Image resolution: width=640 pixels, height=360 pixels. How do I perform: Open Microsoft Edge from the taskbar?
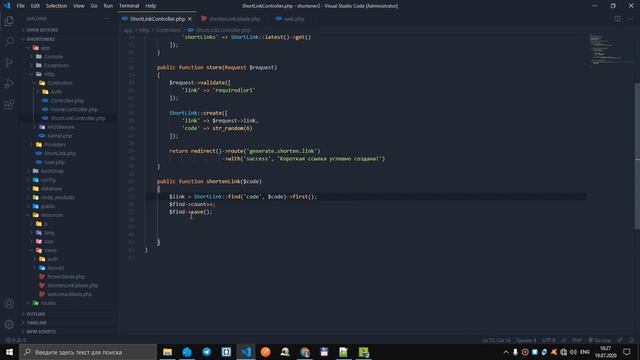(187, 352)
